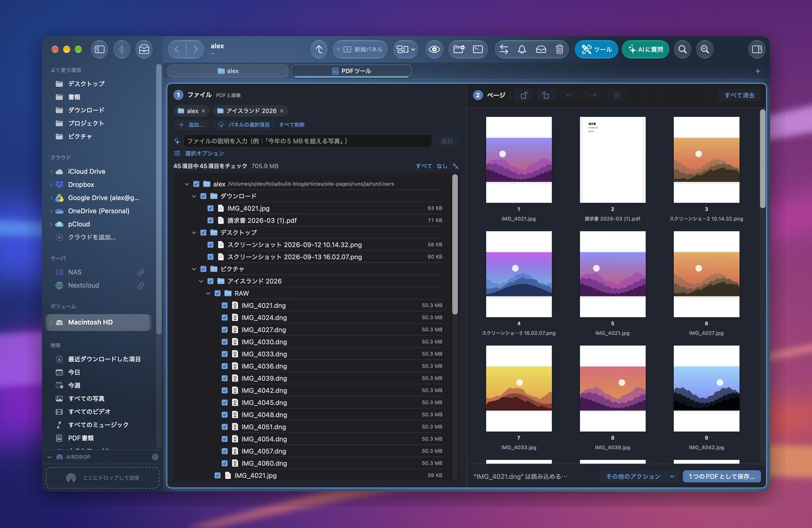Click the 追加... button
Screen dimensions: 812x528
point(191,125)
